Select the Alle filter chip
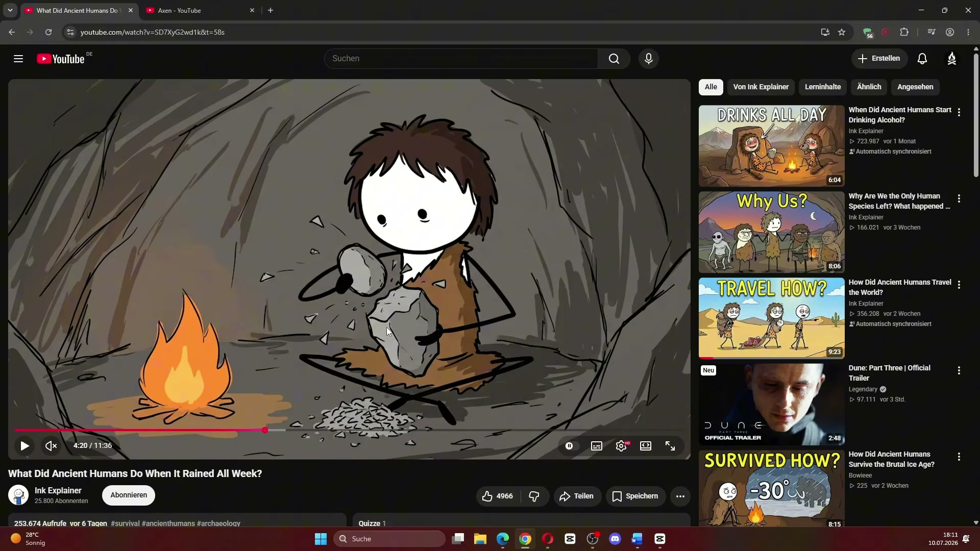This screenshot has height=551, width=980. pos(711,87)
